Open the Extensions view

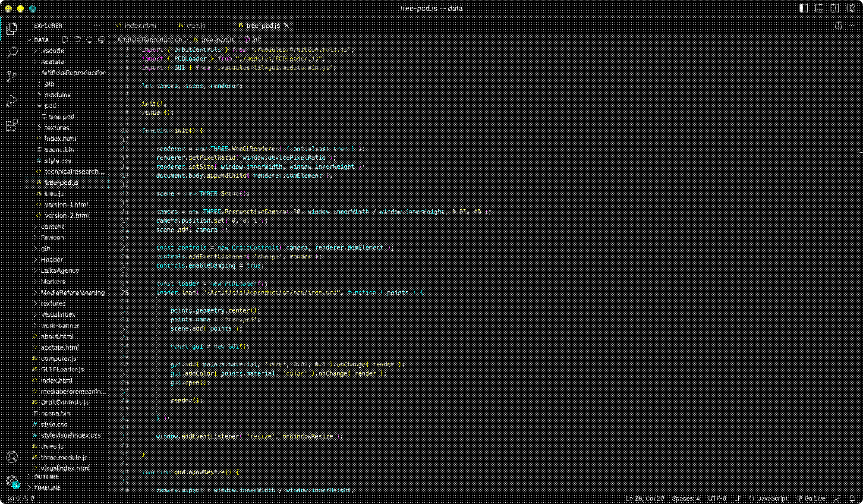coord(12,125)
